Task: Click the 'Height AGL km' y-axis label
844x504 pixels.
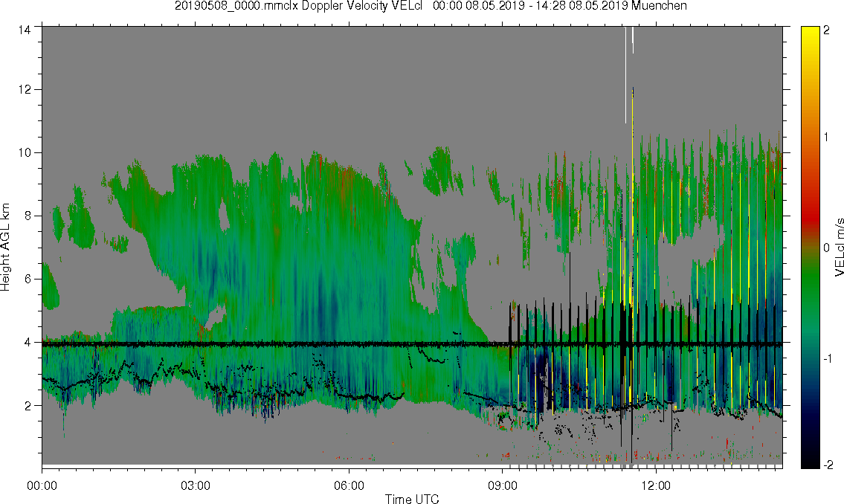Action: point(5,248)
